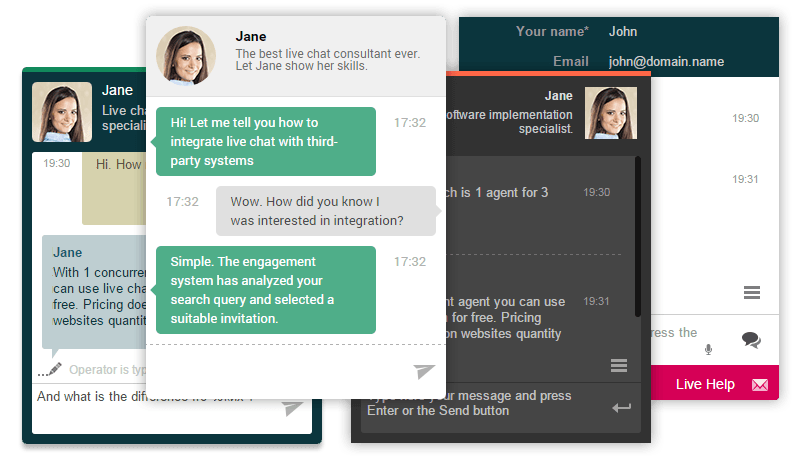This screenshot has height=459, width=800.
Task: Click the 'Your name*' label
Action: pos(552,32)
